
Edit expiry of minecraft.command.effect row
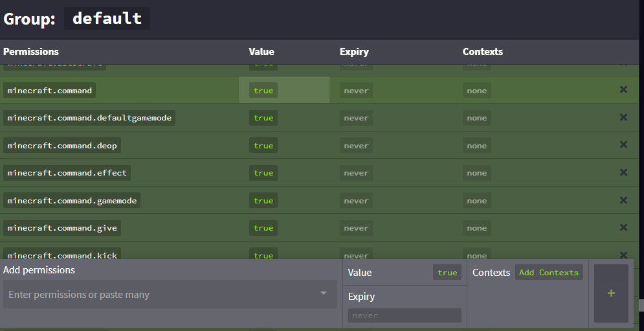click(356, 173)
